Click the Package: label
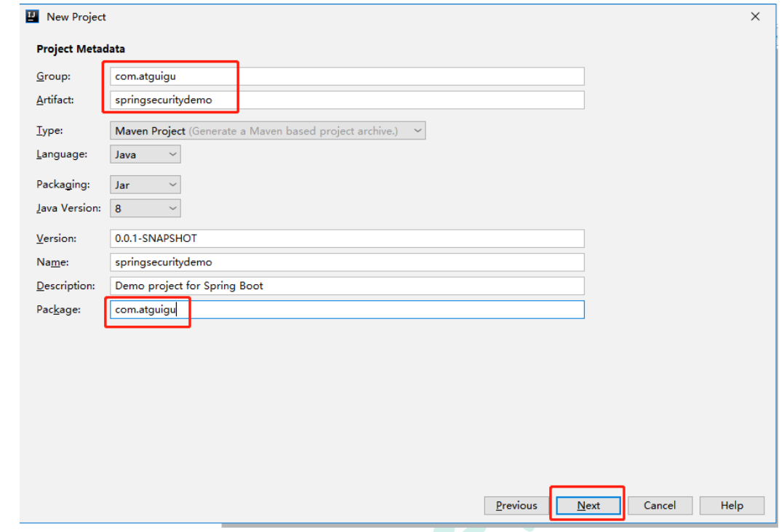Screen dimensions: 784x532 tap(58, 310)
